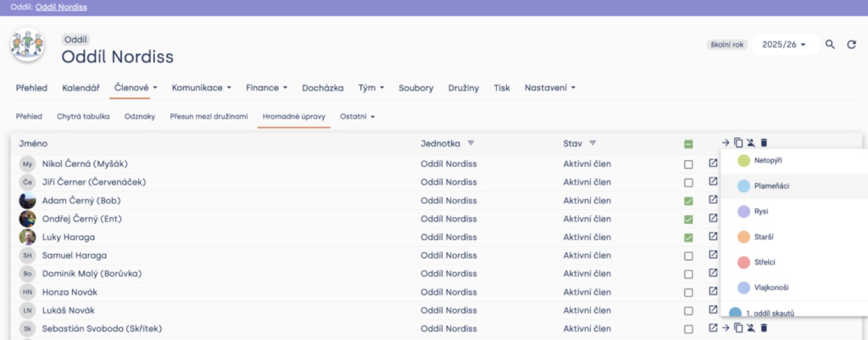
Task: Open Honza Novák's profile link icon
Action: tap(713, 291)
